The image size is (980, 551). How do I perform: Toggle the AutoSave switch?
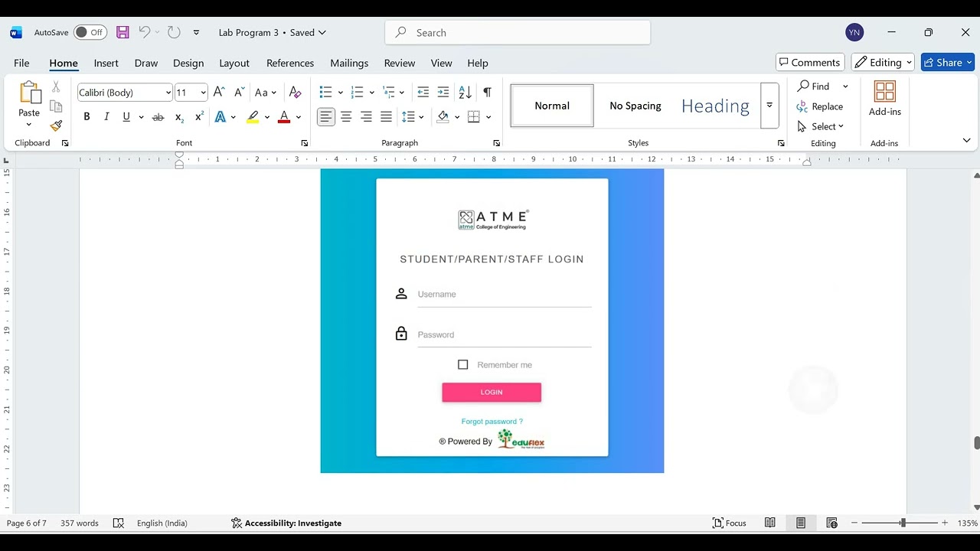click(90, 32)
